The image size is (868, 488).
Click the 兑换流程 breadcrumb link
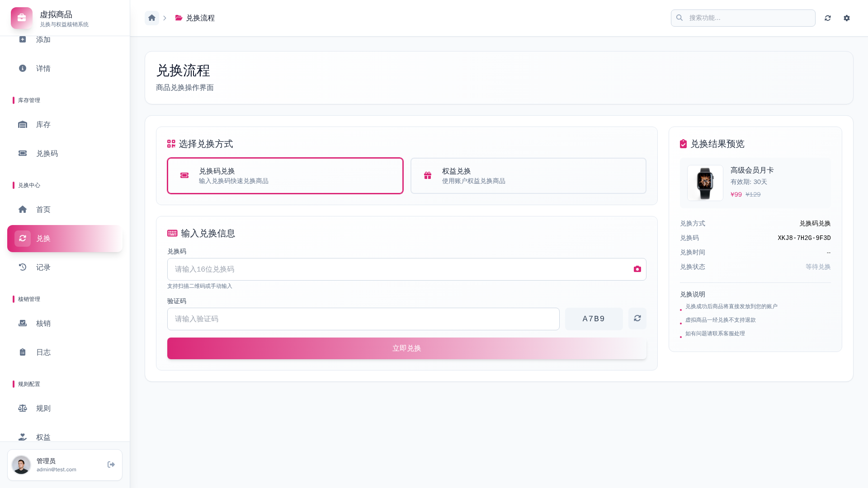[x=200, y=18]
